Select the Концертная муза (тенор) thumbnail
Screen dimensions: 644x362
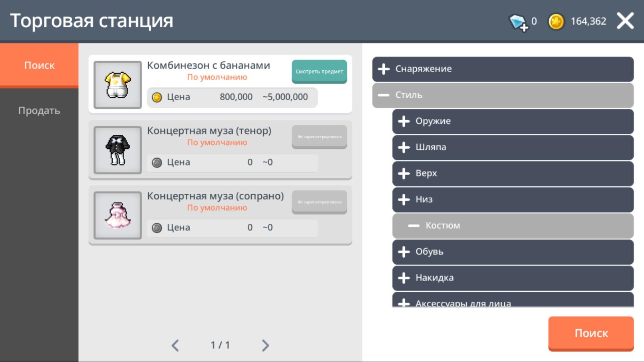click(118, 150)
